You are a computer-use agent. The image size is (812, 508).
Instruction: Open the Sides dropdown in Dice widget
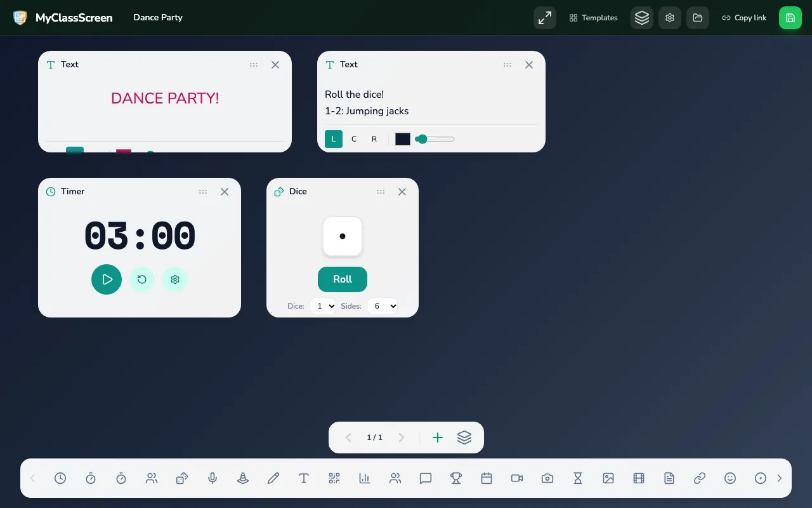383,306
